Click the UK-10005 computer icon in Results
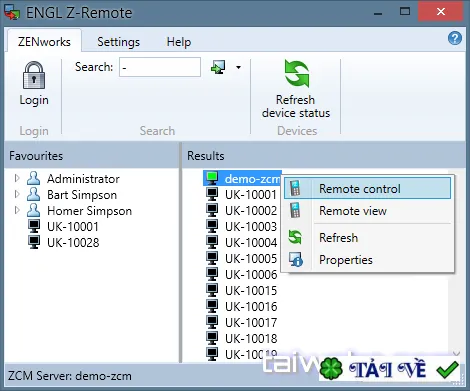The height and width of the screenshot is (391, 470). (x=212, y=258)
